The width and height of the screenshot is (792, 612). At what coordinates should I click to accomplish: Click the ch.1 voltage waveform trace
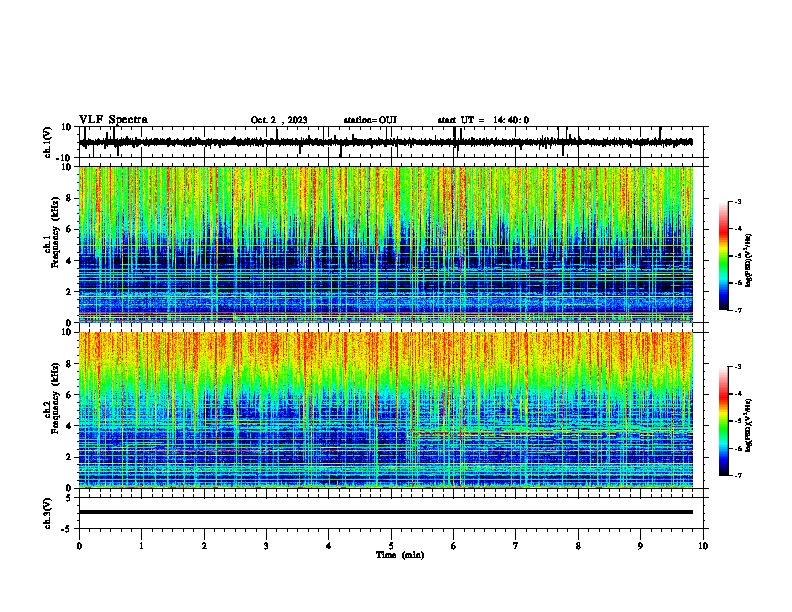[x=386, y=142]
